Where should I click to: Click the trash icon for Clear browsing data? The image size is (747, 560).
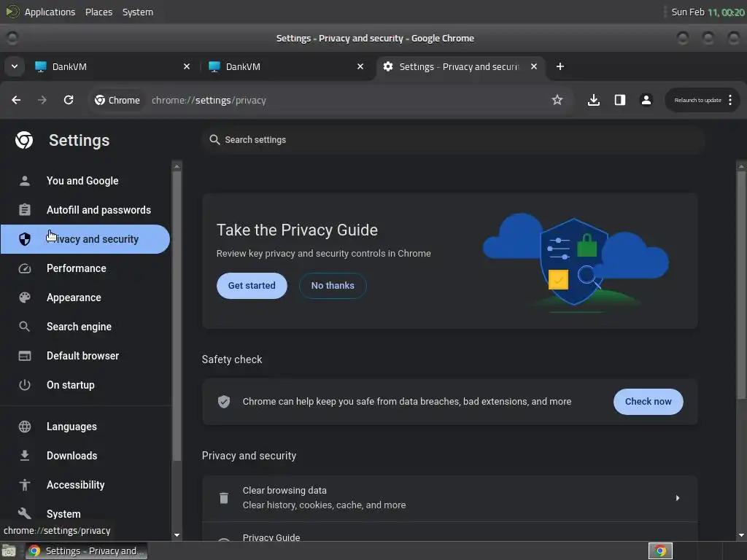[224, 498]
